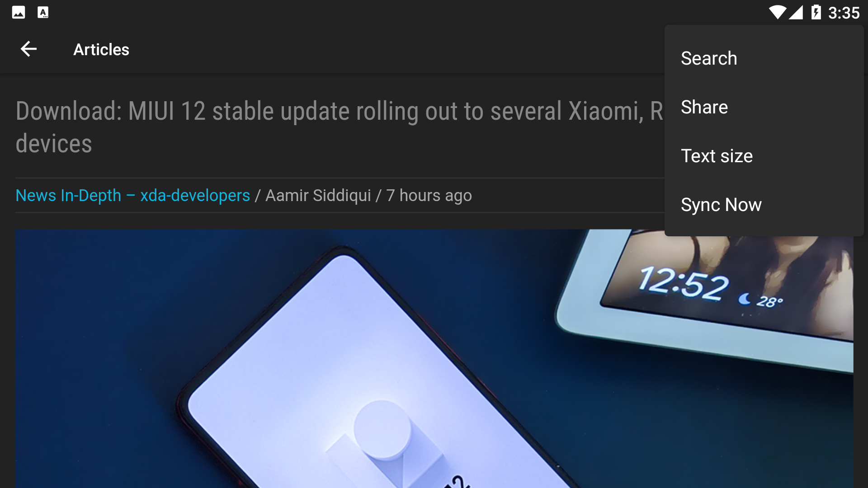Image resolution: width=868 pixels, height=488 pixels.
Task: Open the News In-Depth – xda-developers link
Action: coord(132,196)
